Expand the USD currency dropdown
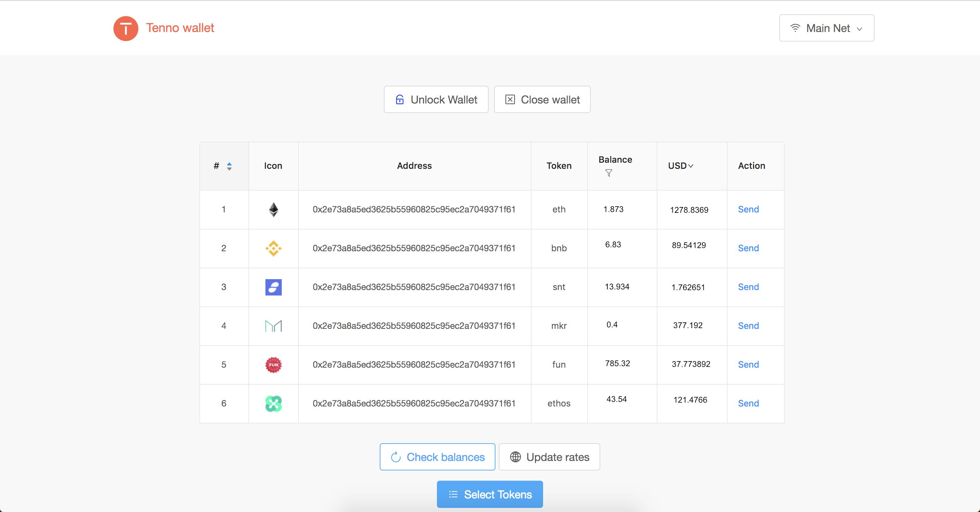 pos(681,166)
